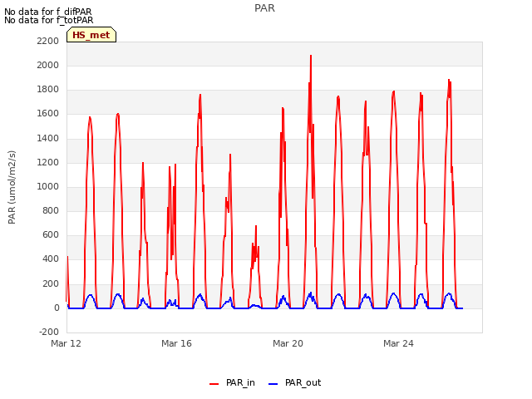Click the 1200 y-axis tick label
This screenshot has height=399, width=532.
tap(48, 163)
